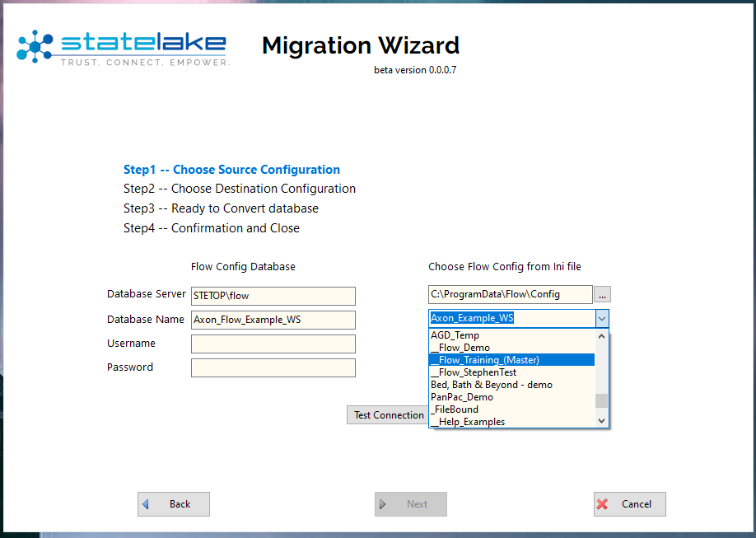Focus the Username field
This screenshot has width=756, height=538.
tap(273, 344)
